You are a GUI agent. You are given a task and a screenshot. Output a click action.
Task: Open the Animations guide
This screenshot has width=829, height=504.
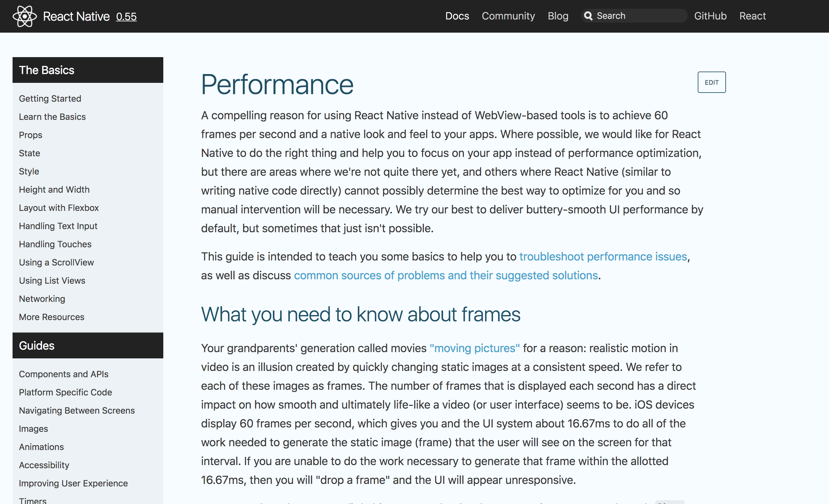pos(41,447)
